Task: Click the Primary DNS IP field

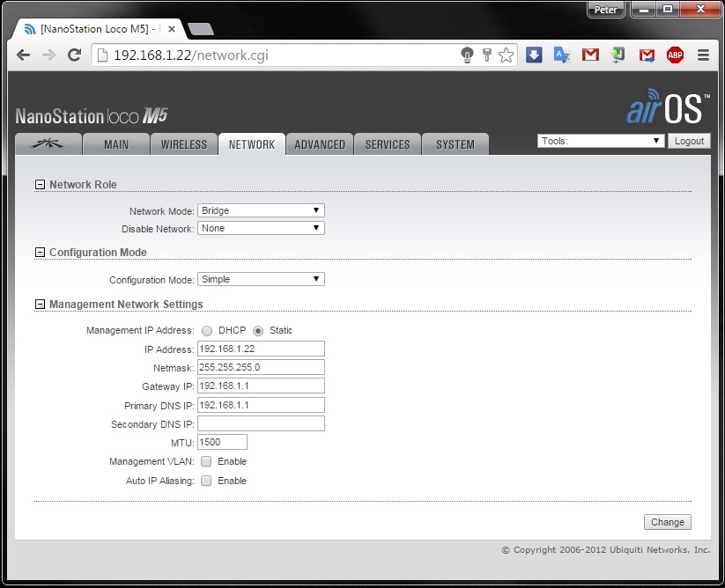Action: click(x=261, y=405)
